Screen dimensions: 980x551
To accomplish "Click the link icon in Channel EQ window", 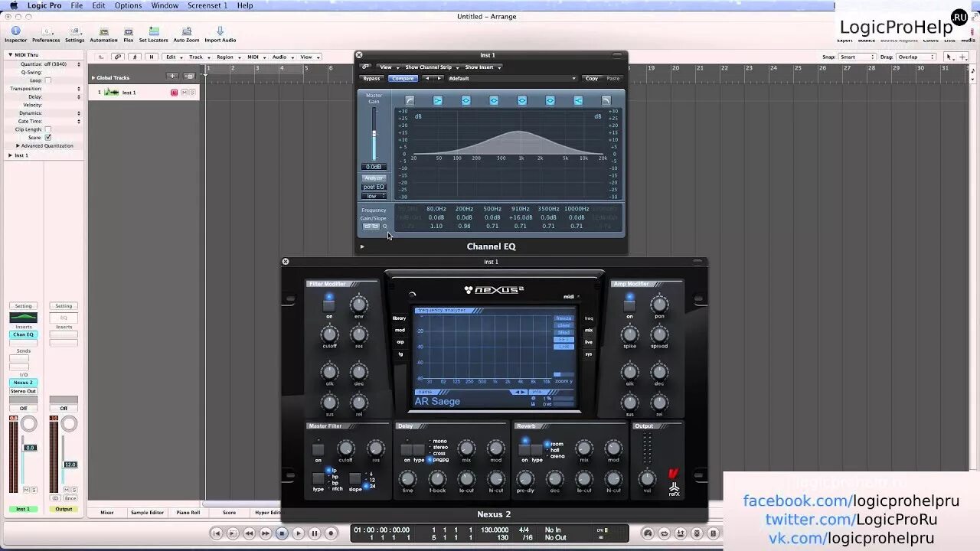I will [366, 67].
